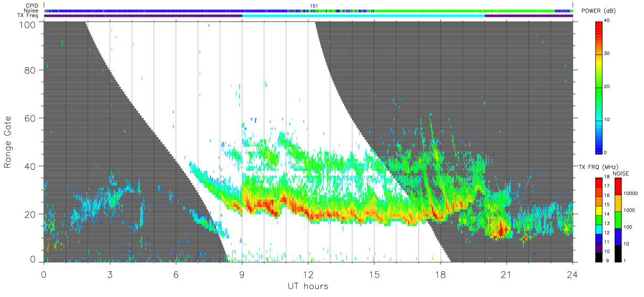Click the "1000" label in the NOISE legend
Viewport: 644px width, 297px height.
click(629, 211)
